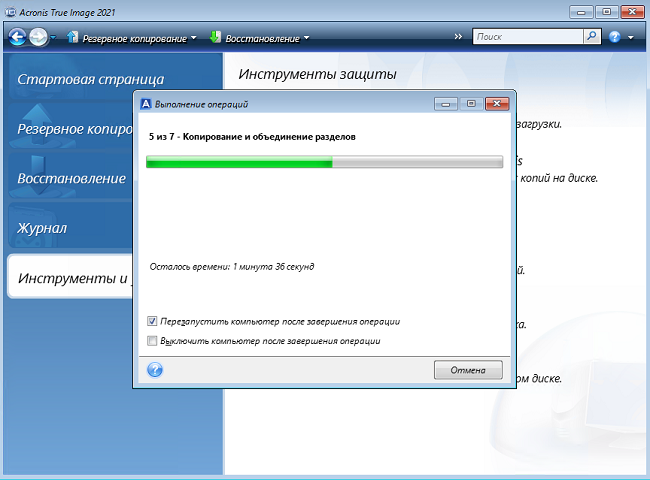Minimize the Выполнение операций dialog
The width and height of the screenshot is (650, 480).
coord(446,104)
